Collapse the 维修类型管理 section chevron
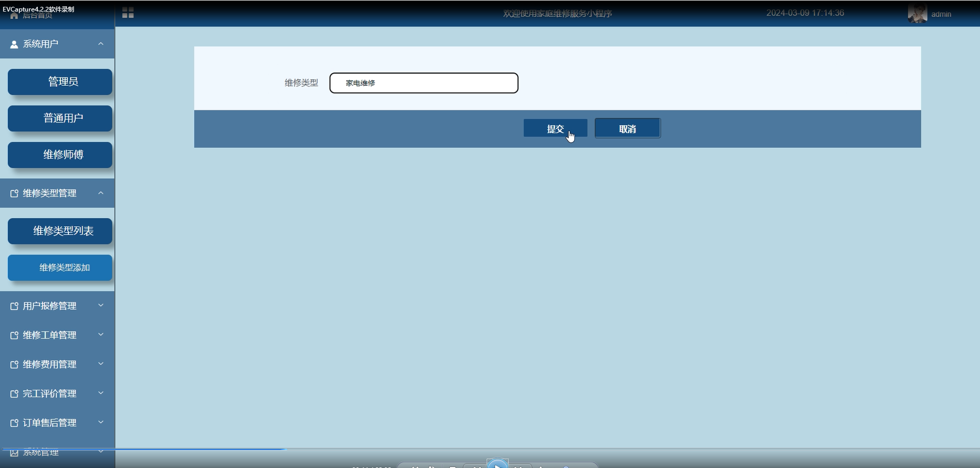This screenshot has height=468, width=980. (x=101, y=193)
